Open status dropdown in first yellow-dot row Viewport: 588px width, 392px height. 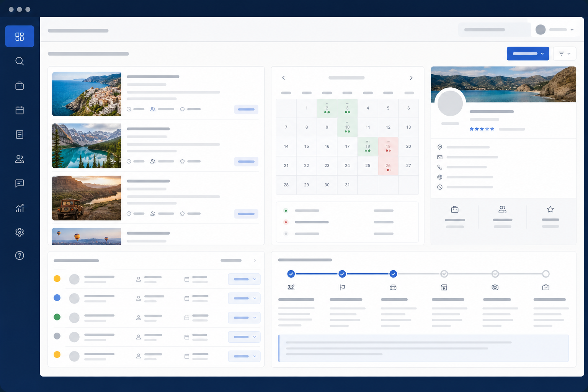click(x=244, y=279)
